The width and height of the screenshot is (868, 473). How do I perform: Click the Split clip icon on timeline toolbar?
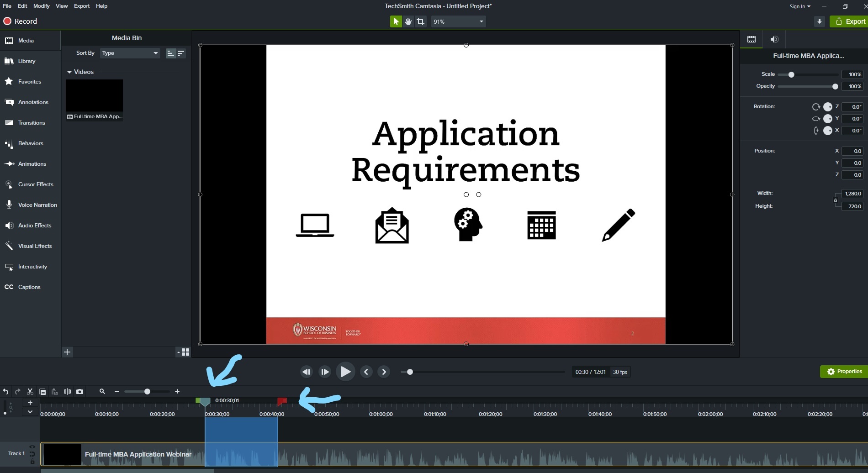point(67,392)
